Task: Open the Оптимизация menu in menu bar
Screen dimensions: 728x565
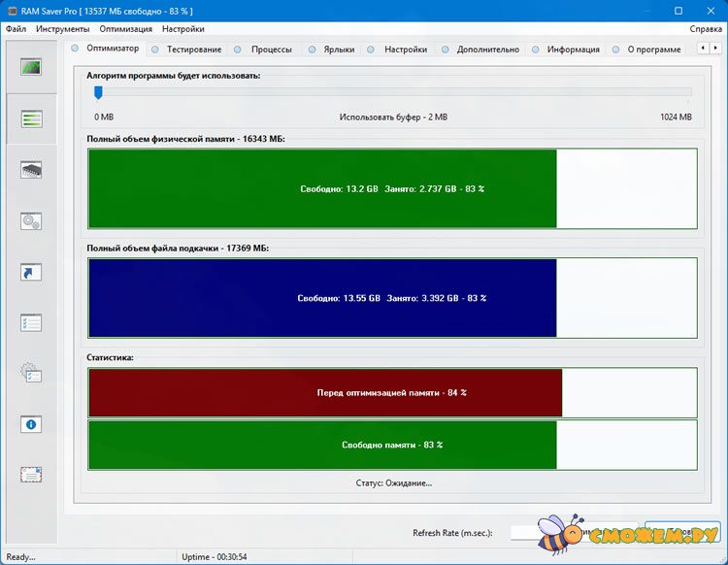Action: click(125, 29)
